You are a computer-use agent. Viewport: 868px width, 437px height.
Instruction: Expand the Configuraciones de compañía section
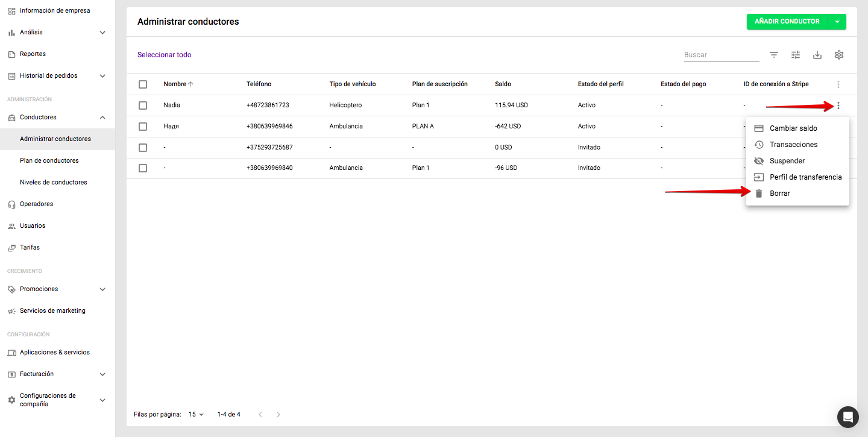pyautogui.click(x=102, y=400)
